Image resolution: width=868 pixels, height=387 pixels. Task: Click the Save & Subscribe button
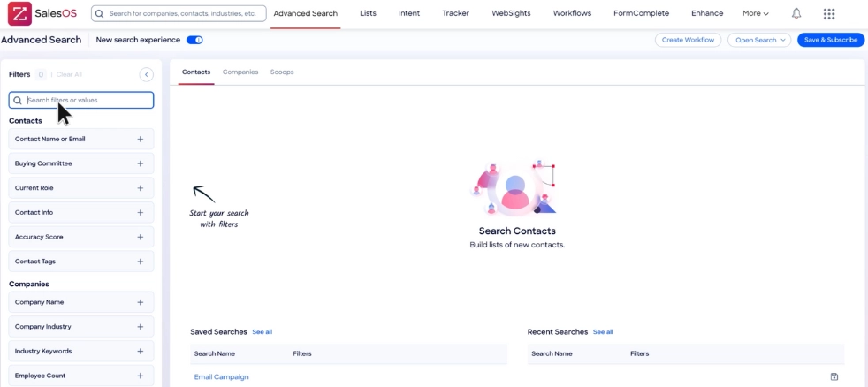[x=831, y=40]
